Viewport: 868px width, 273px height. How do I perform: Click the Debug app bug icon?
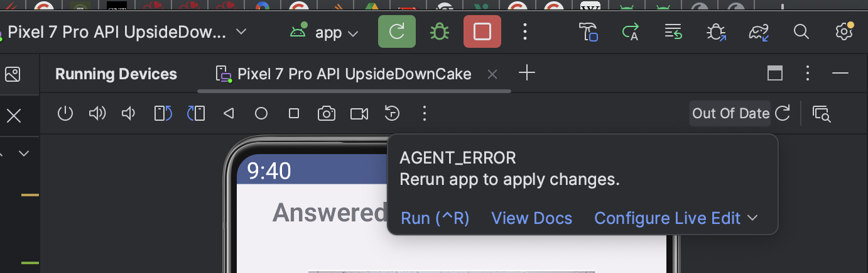pos(440,31)
